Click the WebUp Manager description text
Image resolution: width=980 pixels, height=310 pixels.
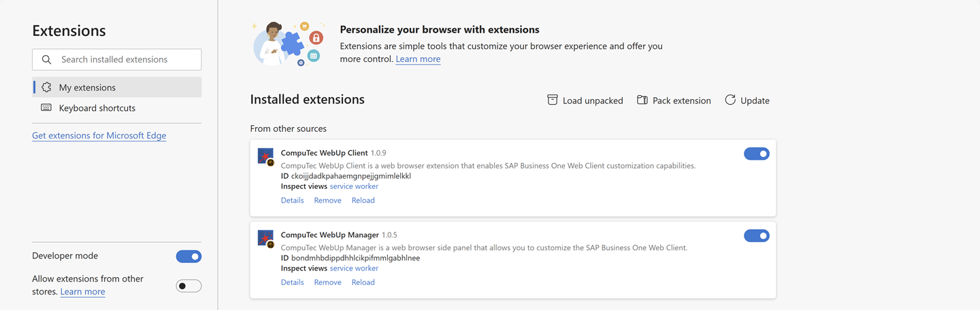[484, 247]
